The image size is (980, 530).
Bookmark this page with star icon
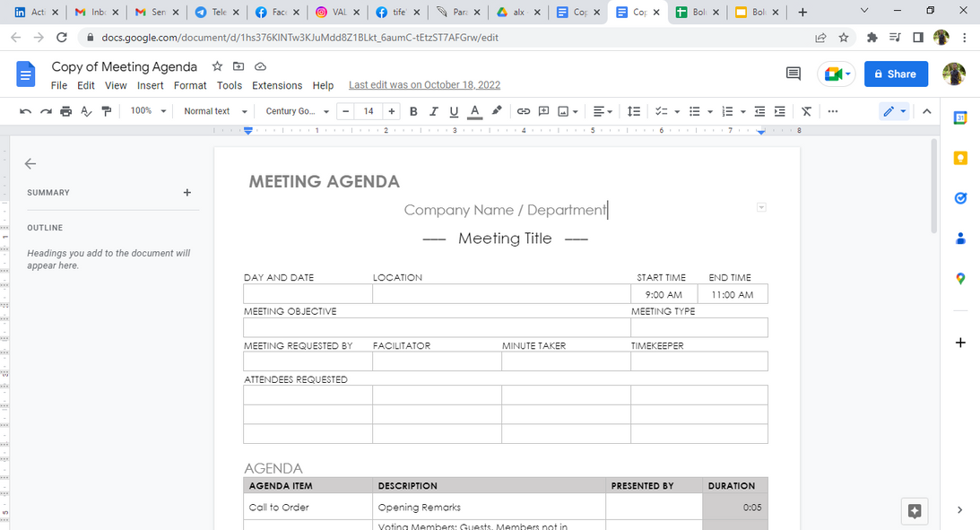[843, 38]
